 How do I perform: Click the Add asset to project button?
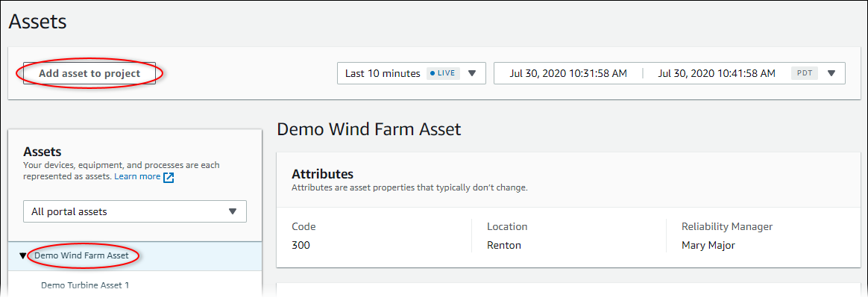pyautogui.click(x=89, y=73)
